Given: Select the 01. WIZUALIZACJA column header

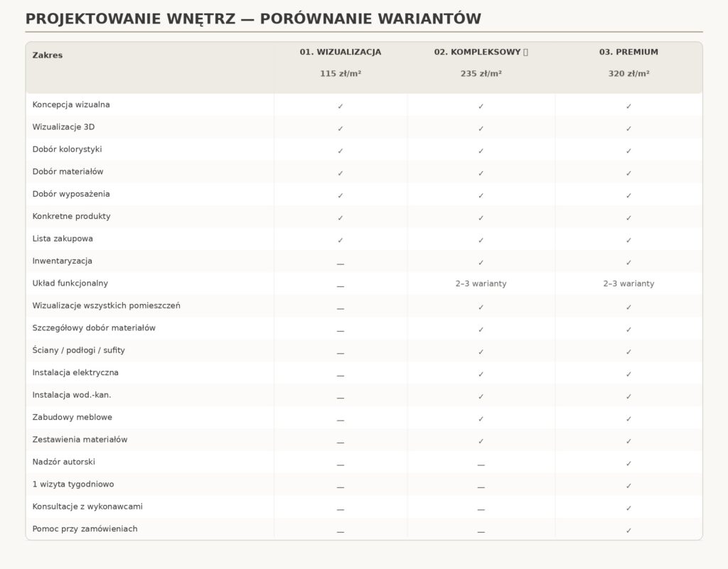Looking at the screenshot, I should 341,52.
